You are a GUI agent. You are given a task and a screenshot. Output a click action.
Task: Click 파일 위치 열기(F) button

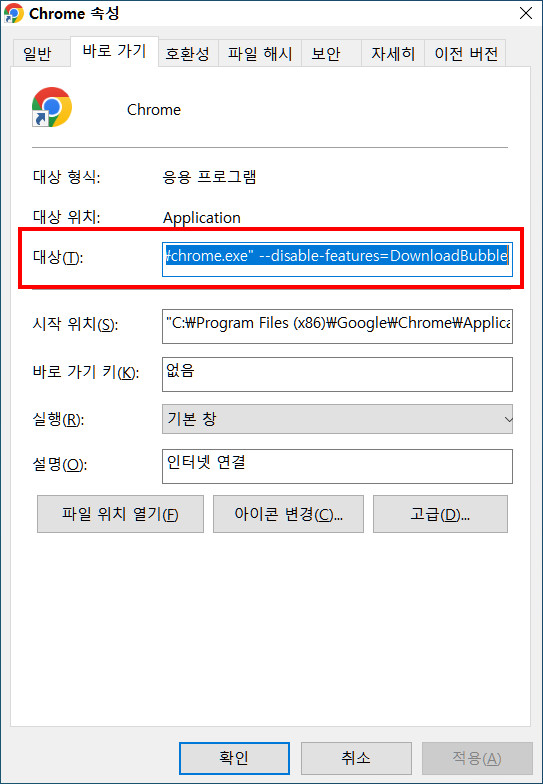120,514
